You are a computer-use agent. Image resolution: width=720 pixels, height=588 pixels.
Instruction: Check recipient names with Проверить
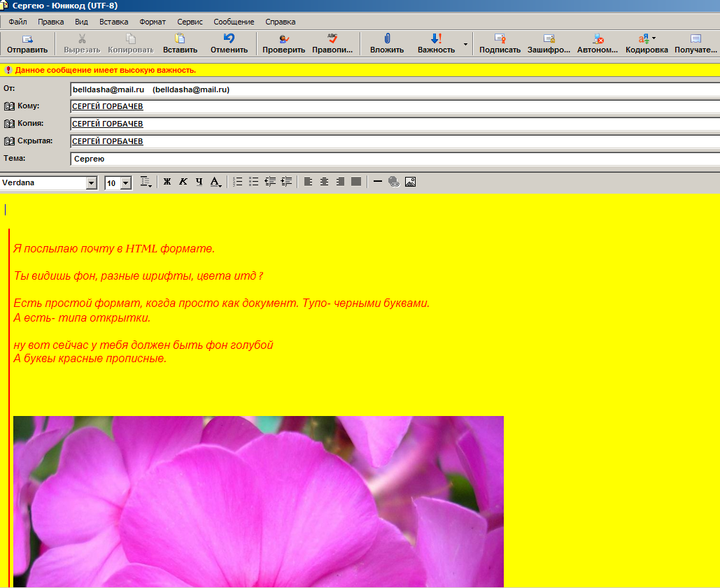click(284, 43)
